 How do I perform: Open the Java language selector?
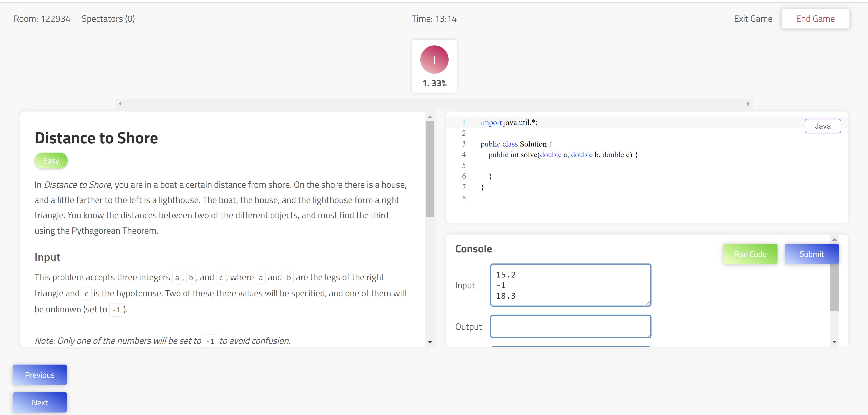click(x=823, y=126)
